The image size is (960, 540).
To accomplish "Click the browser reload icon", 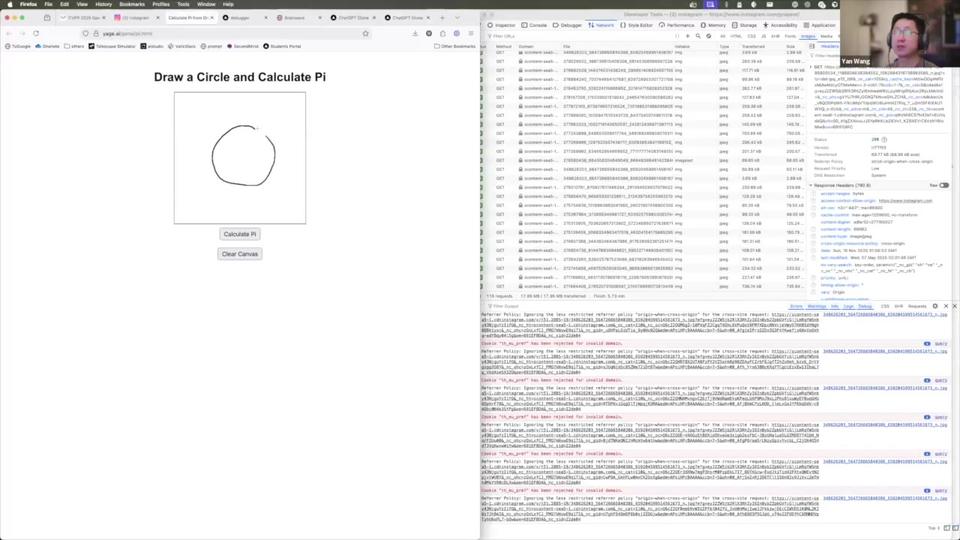I will 36,34.
